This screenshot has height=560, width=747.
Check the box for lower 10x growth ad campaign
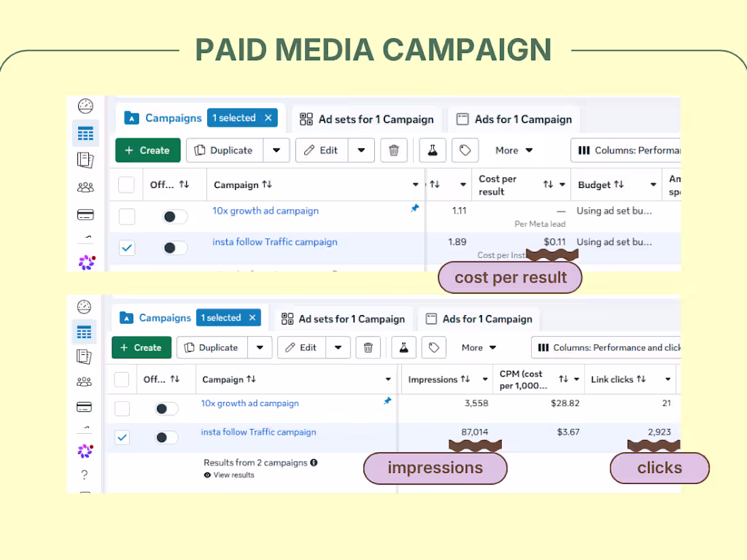coord(122,408)
